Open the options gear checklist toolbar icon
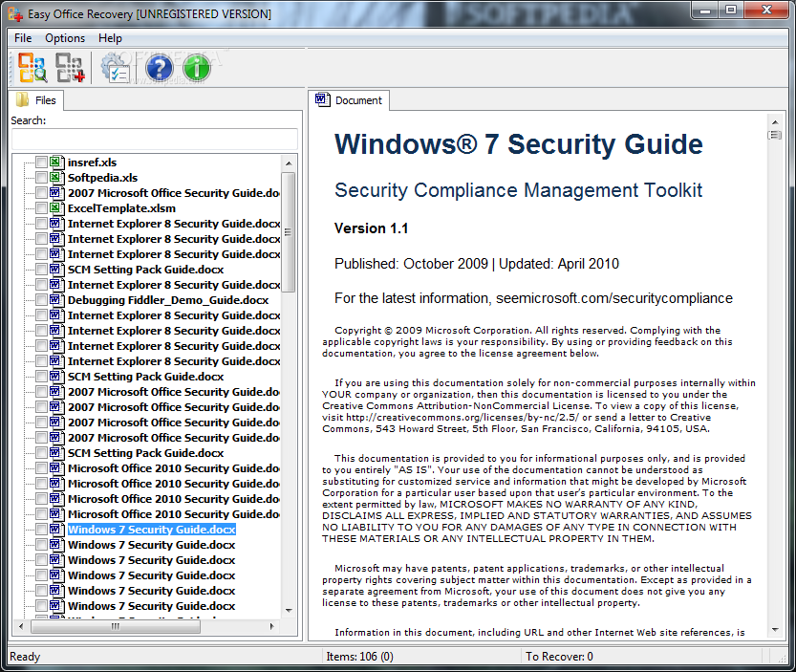Image resolution: width=796 pixels, height=672 pixels. click(x=116, y=68)
